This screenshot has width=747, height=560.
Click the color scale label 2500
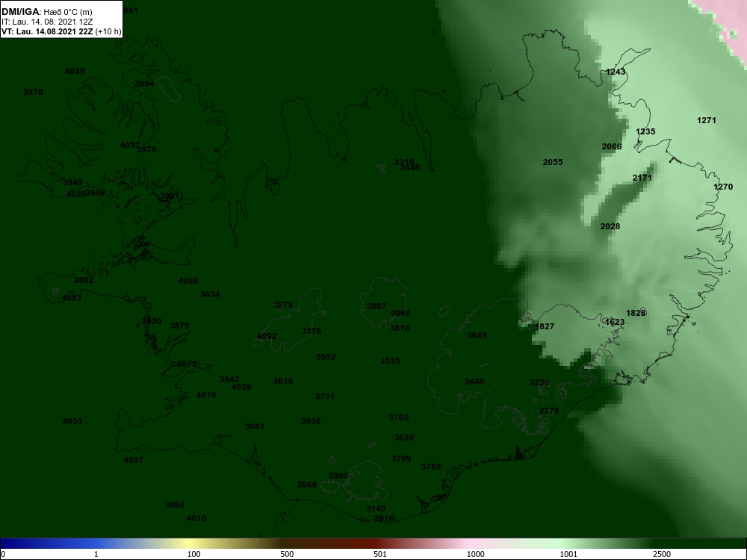(x=662, y=554)
